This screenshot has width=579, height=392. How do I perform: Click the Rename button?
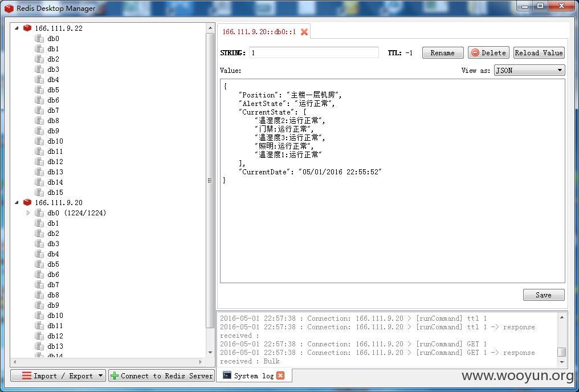443,52
